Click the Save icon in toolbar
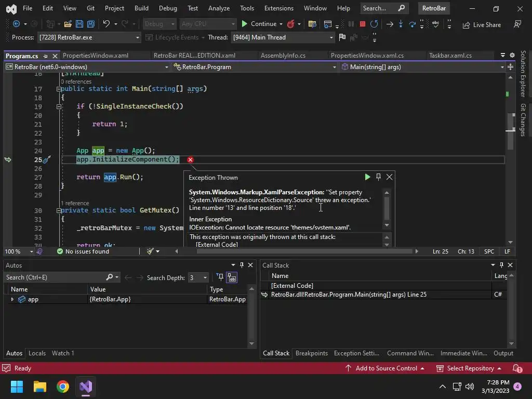This screenshot has height=399, width=532. [79, 24]
